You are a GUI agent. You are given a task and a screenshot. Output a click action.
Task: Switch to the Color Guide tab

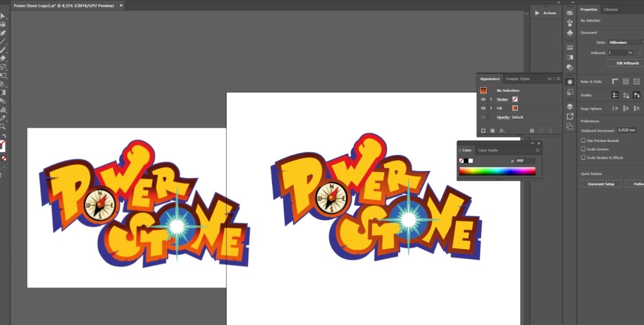[488, 150]
